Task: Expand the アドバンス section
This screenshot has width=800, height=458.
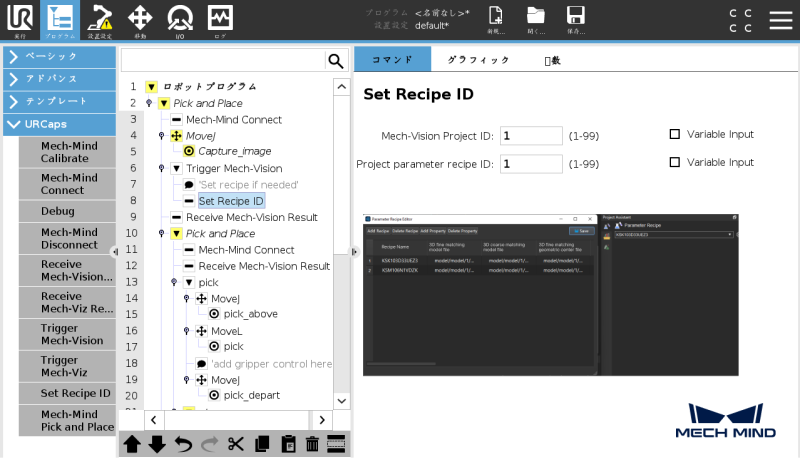Action: (60, 79)
